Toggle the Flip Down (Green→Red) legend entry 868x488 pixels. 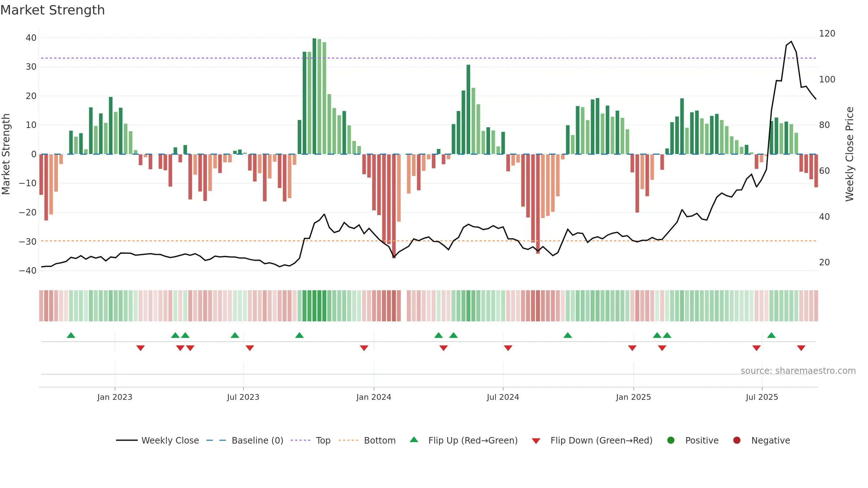pos(592,440)
